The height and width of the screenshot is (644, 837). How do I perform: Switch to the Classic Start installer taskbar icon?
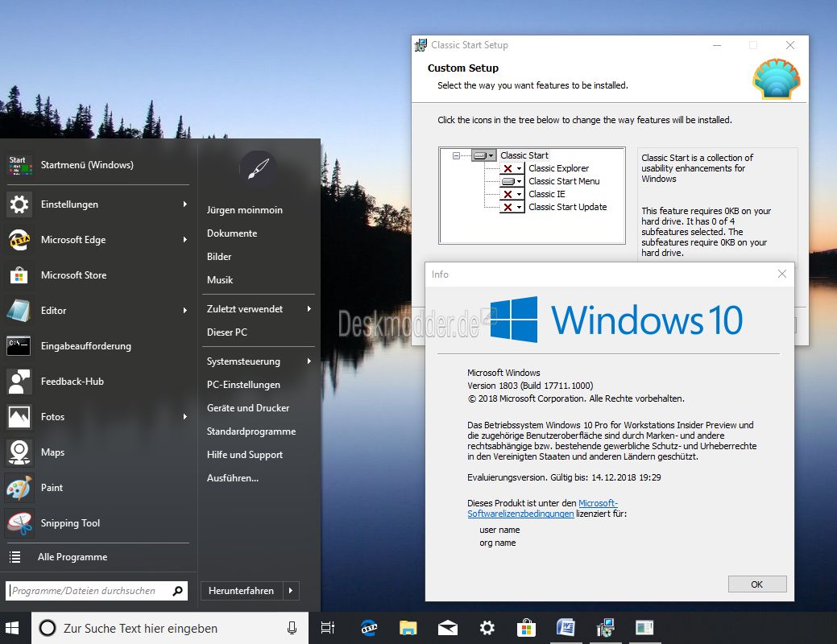(605, 628)
